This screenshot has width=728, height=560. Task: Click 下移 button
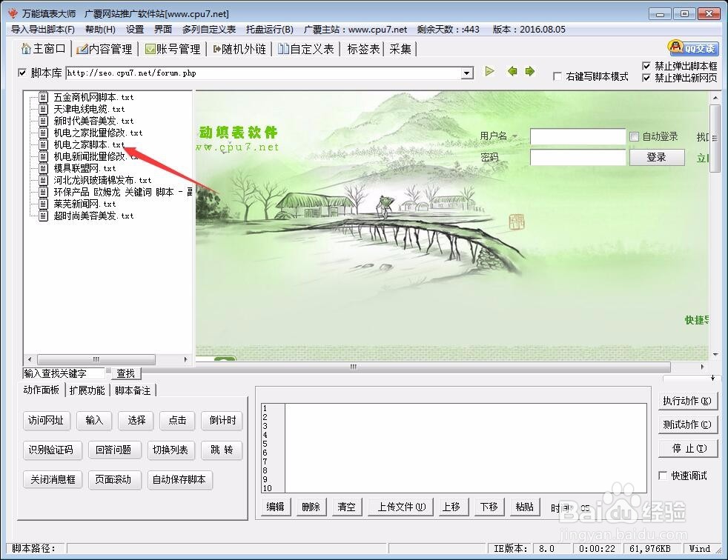pyautogui.click(x=489, y=507)
